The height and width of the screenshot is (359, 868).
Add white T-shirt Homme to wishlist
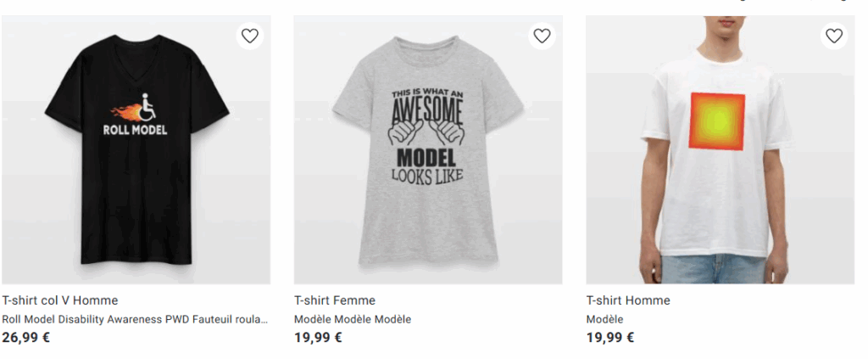[834, 36]
